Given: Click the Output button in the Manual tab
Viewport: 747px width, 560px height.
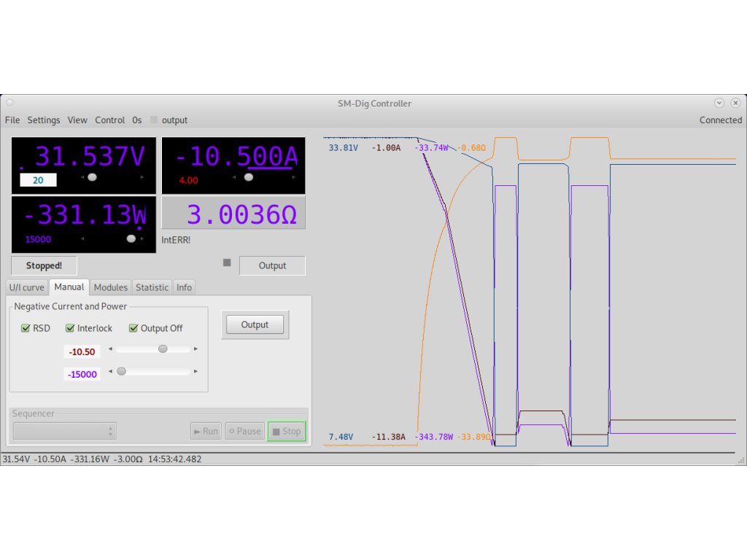Looking at the screenshot, I should click(x=255, y=324).
